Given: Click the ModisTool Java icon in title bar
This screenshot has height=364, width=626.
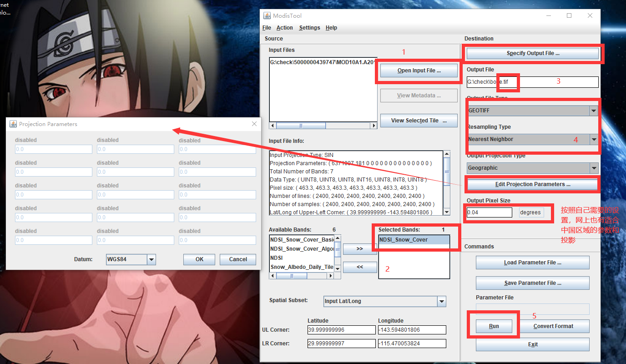Looking at the screenshot, I should click(267, 15).
